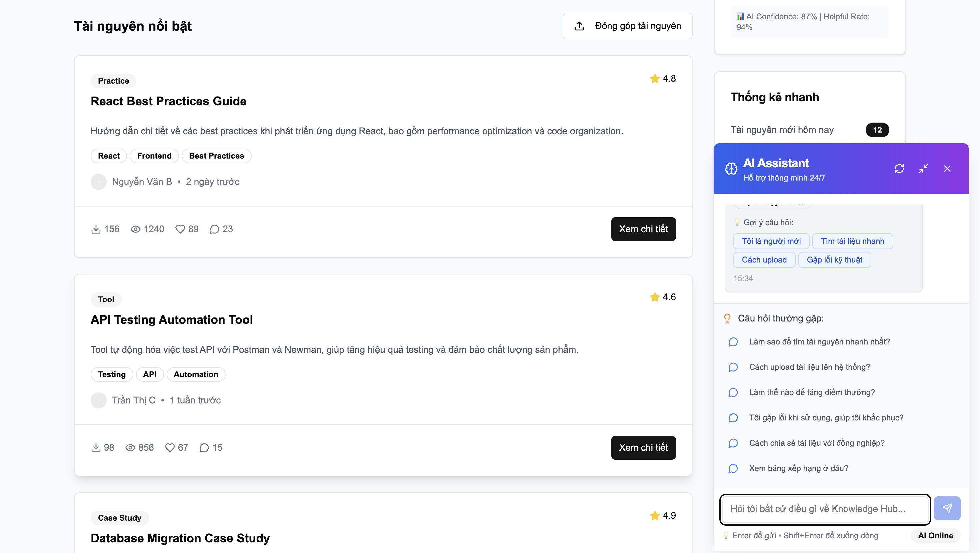980x553 pixels.
Task: Select FAQ 'Xem bảng xếp hạng ở đâu?'
Action: coord(798,468)
